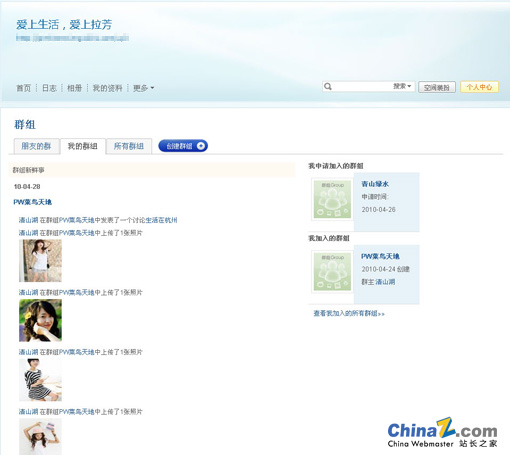Open thumbnail of girl in striped dress
The height and width of the screenshot is (455, 510).
click(40, 380)
